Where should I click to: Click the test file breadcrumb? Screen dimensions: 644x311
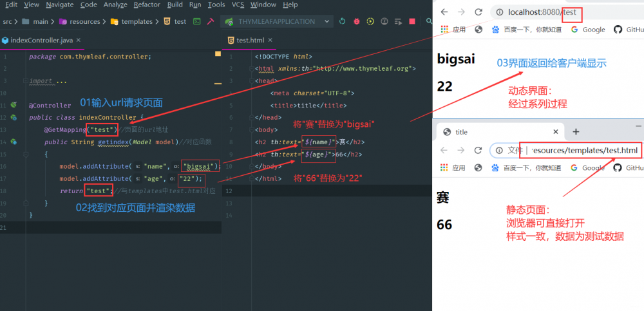(175, 21)
